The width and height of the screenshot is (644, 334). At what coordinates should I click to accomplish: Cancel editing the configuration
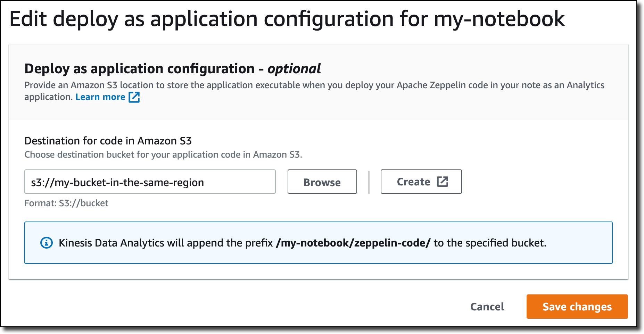coord(487,307)
